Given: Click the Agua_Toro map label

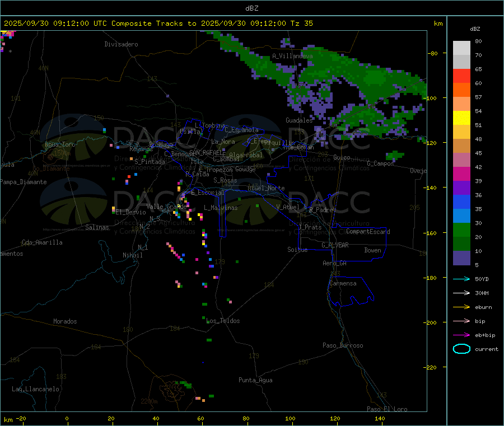Looking at the screenshot, I should pyautogui.click(x=60, y=144).
